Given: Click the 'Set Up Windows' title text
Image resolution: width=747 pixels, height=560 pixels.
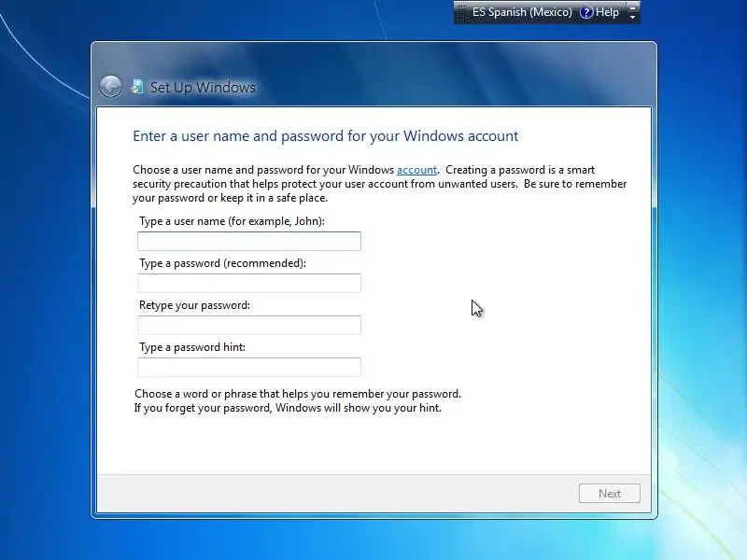Looking at the screenshot, I should [203, 88].
